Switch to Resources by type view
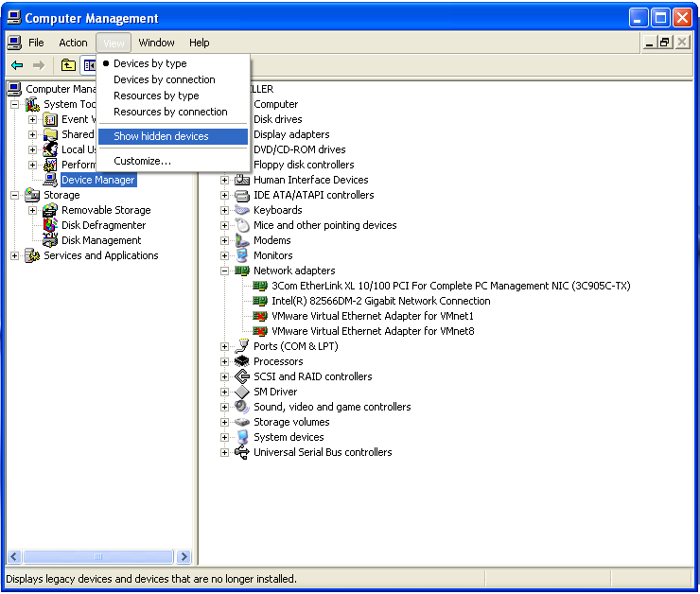Viewport: 700px width, 594px height. click(x=156, y=96)
